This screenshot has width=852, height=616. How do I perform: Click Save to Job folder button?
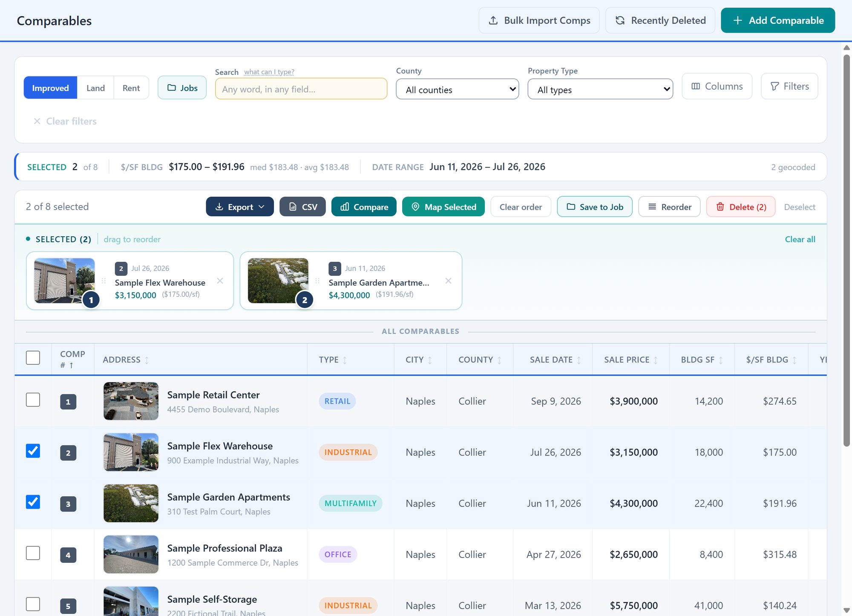pos(594,207)
